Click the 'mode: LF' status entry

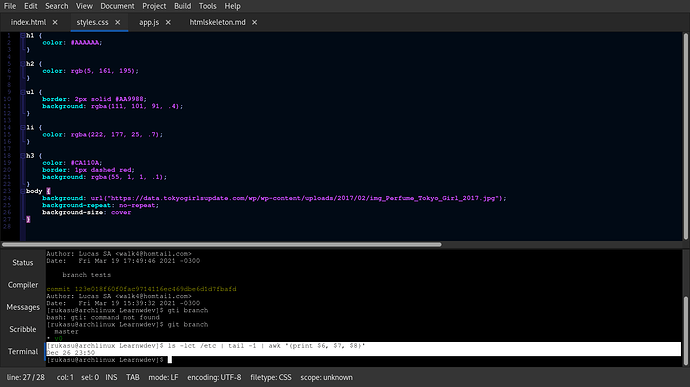coord(163,377)
